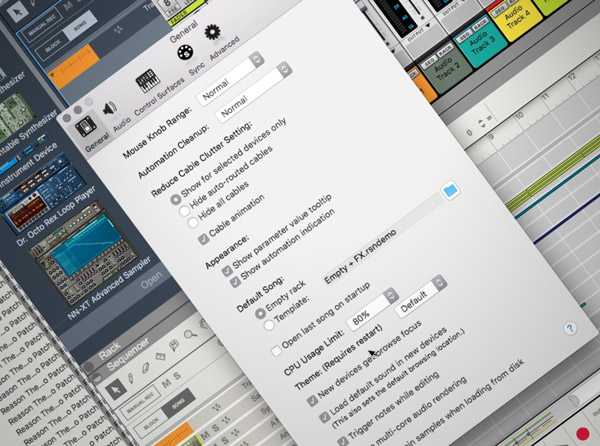Select Show for selected devices only
Viewport: 600px width, 446px height.
tap(176, 199)
